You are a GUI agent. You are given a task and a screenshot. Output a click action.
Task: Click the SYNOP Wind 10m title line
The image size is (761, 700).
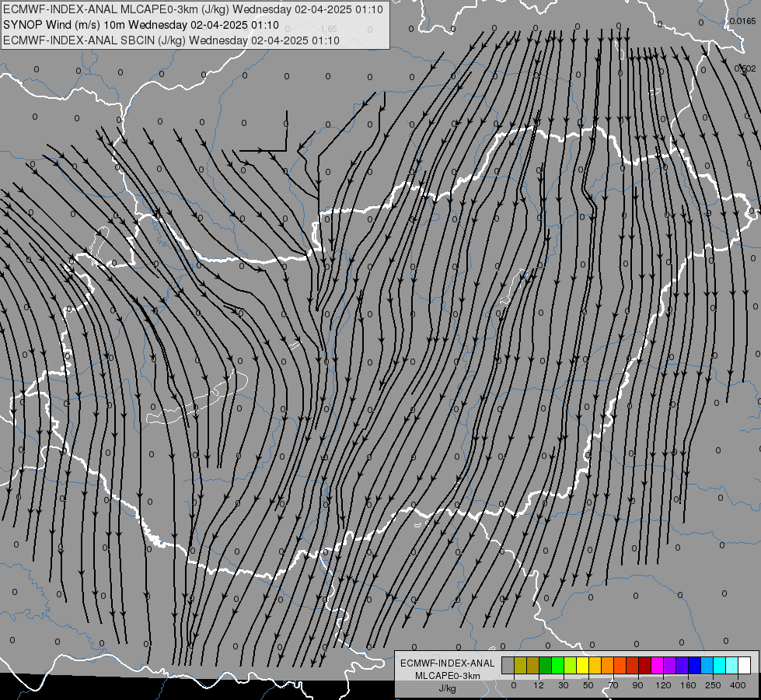(141, 25)
